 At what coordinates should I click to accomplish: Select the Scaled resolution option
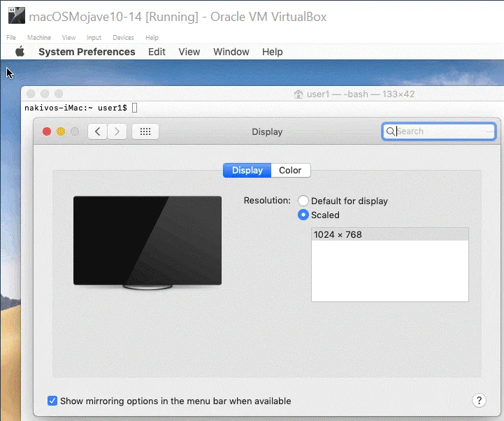coord(303,215)
